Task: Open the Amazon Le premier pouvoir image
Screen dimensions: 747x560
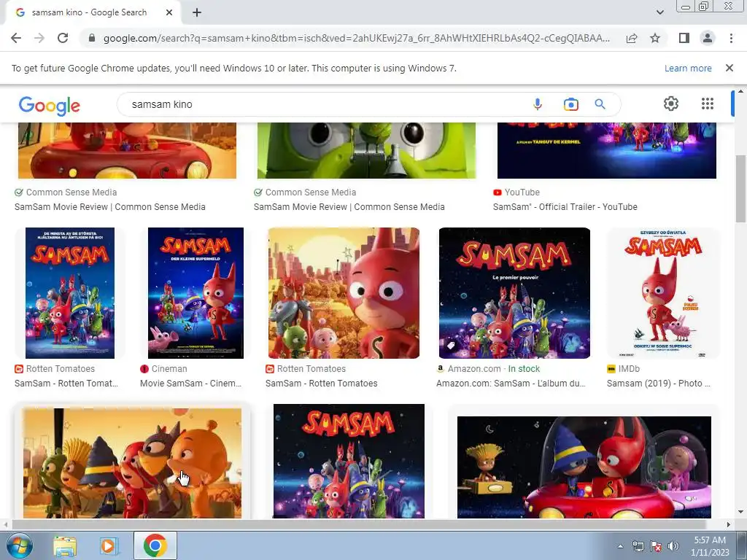Action: (x=514, y=293)
